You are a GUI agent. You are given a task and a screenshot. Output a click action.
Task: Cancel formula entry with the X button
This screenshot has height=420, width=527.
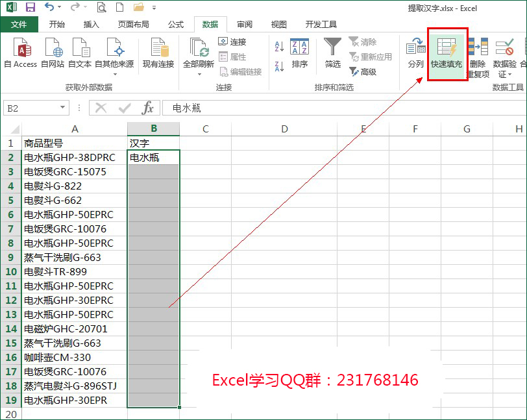[x=101, y=108]
